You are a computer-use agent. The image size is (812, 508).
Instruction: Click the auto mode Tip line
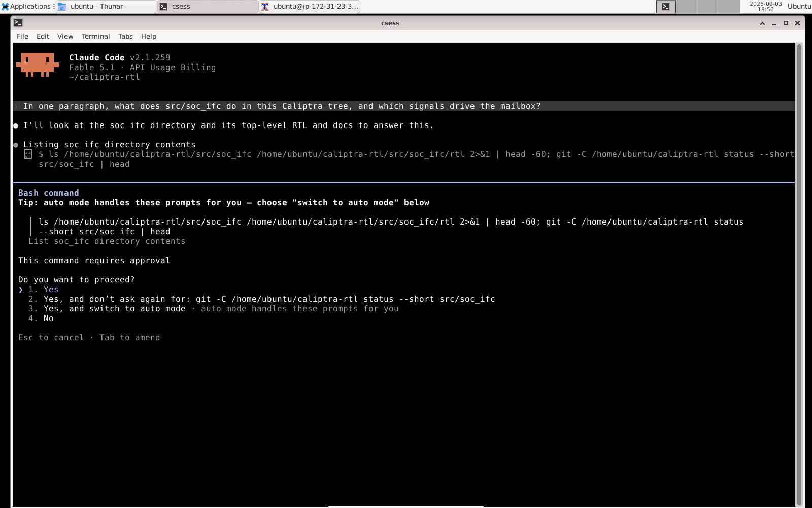click(224, 203)
